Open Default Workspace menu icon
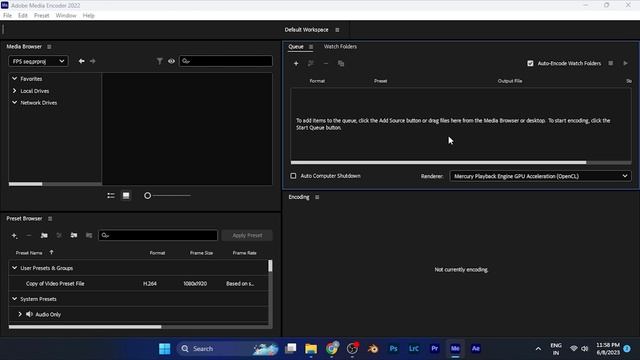The height and width of the screenshot is (360, 640). click(x=337, y=30)
